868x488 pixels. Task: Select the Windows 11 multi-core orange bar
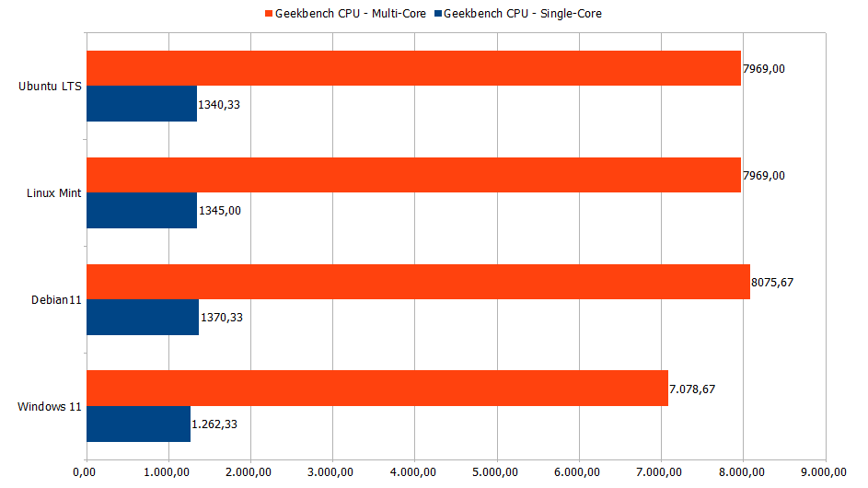pos(377,389)
